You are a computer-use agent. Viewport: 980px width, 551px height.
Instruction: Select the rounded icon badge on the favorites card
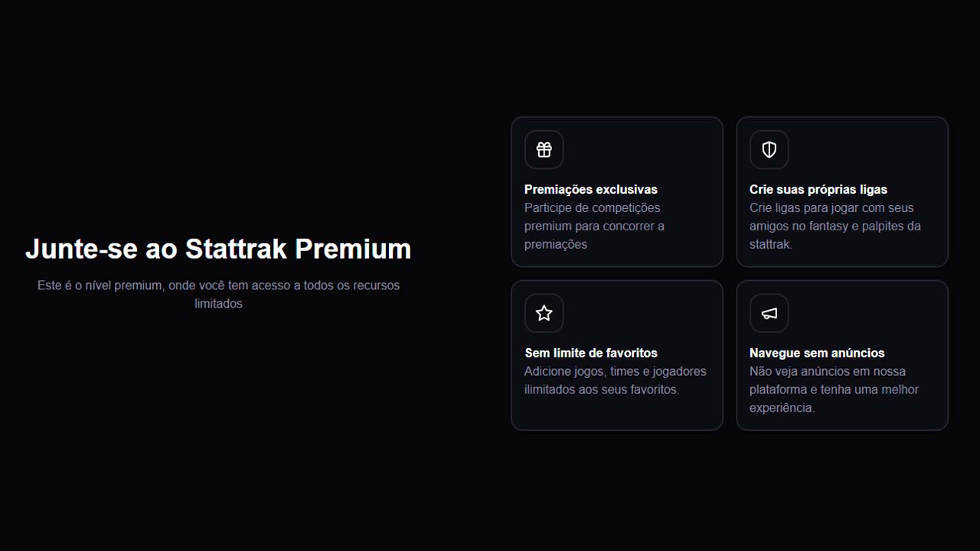(544, 312)
